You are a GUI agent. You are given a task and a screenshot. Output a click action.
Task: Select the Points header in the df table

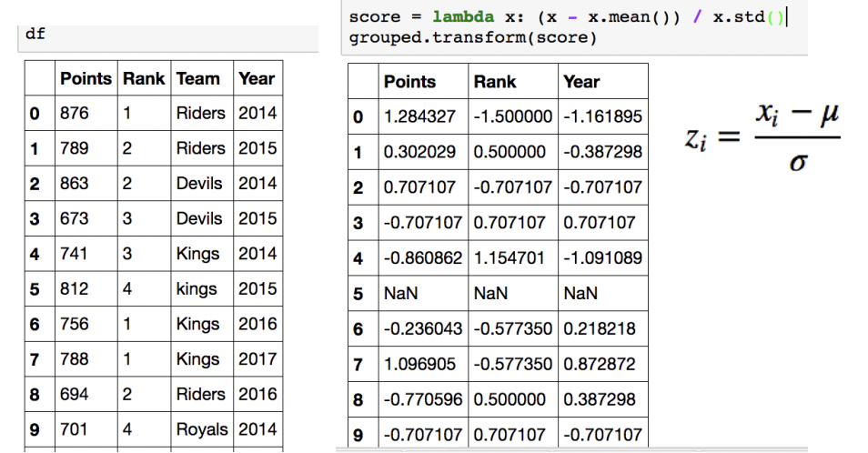[x=86, y=78]
